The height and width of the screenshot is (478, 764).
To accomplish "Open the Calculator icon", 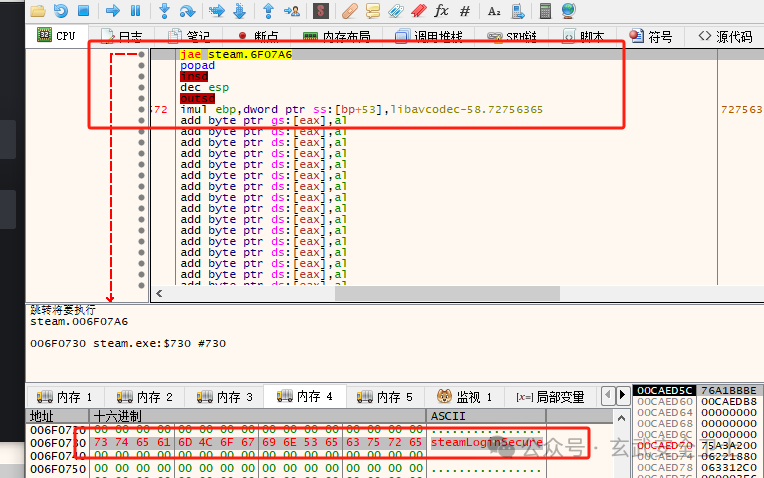I will 545,10.
